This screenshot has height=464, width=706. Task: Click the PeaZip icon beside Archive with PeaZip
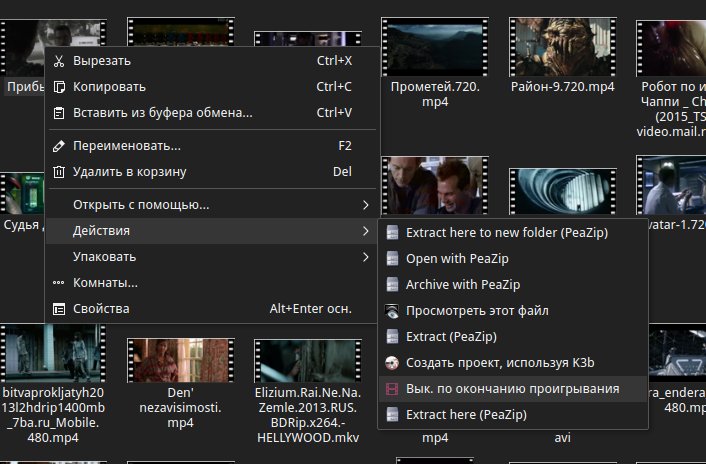(392, 285)
